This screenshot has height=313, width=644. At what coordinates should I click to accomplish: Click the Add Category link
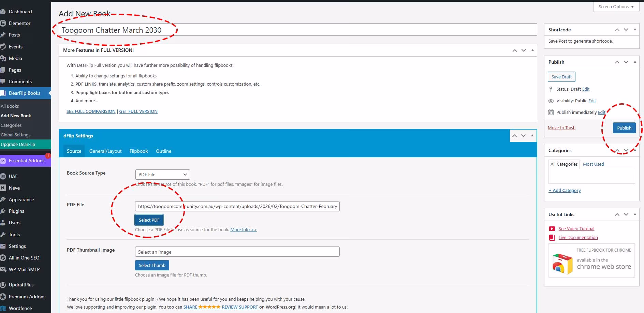click(565, 190)
